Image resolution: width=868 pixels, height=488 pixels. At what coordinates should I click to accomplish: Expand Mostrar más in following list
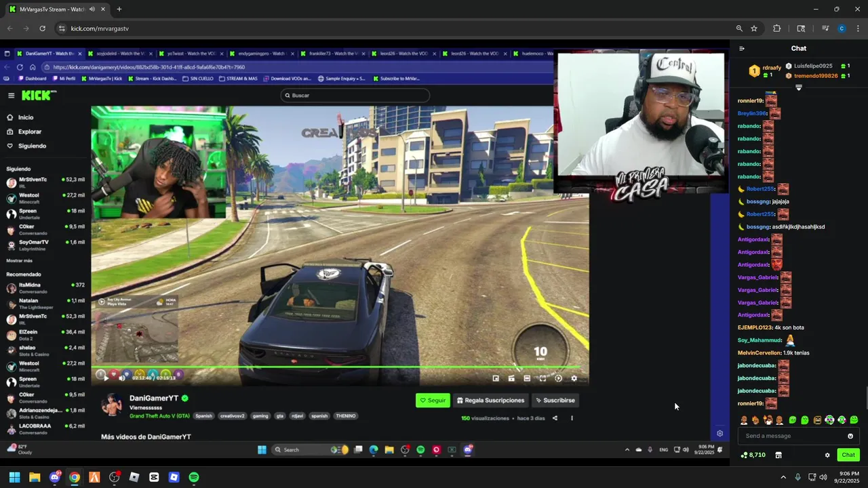[19, 260]
